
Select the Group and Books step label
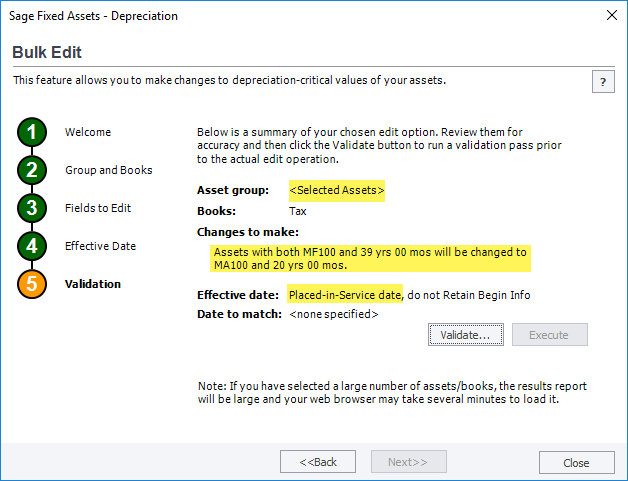point(109,170)
